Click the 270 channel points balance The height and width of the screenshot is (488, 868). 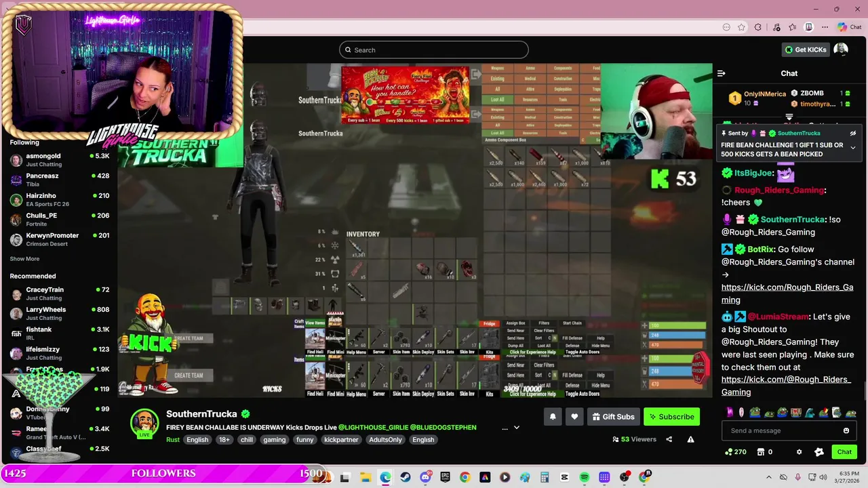tap(735, 452)
